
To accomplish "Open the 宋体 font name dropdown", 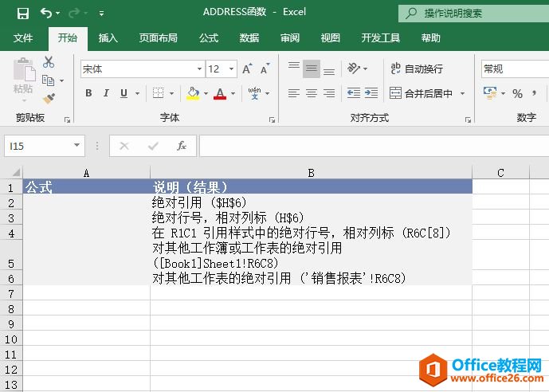I will [x=199, y=69].
